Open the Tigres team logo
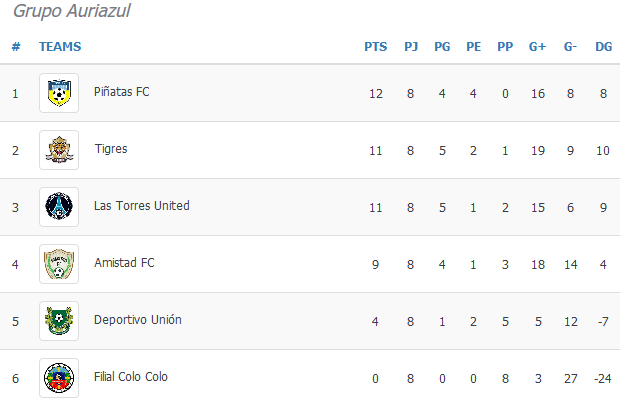The height and width of the screenshot is (405, 620). 59,150
